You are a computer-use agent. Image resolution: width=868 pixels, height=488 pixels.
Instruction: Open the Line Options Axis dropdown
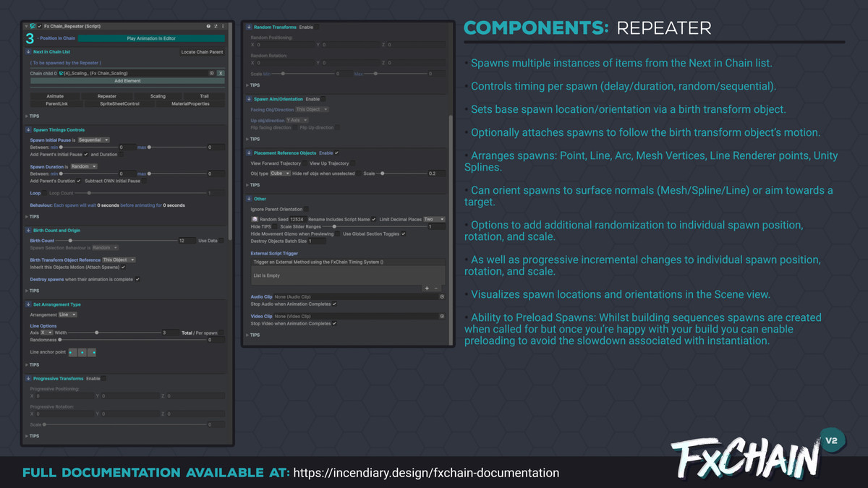point(46,333)
